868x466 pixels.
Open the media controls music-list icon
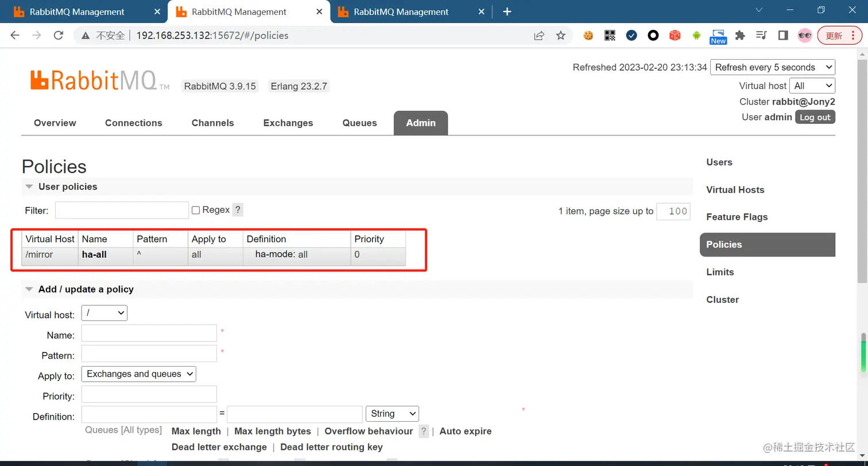[x=761, y=36]
